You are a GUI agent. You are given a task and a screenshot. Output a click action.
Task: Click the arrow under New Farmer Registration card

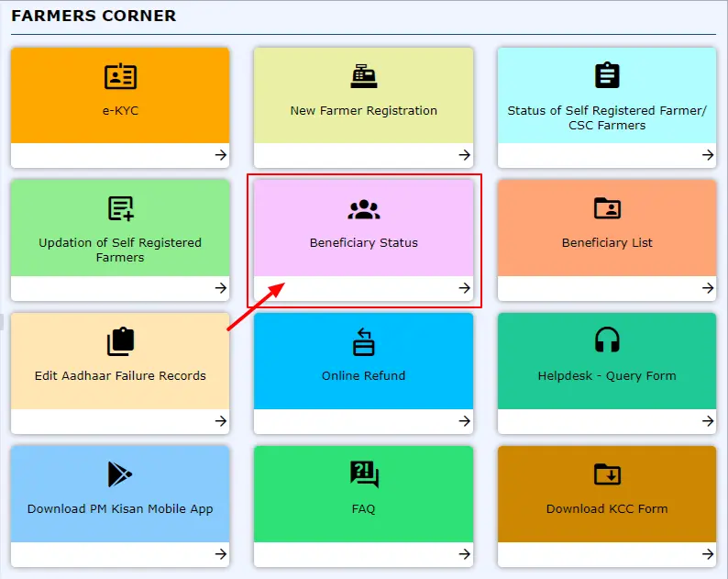464,155
